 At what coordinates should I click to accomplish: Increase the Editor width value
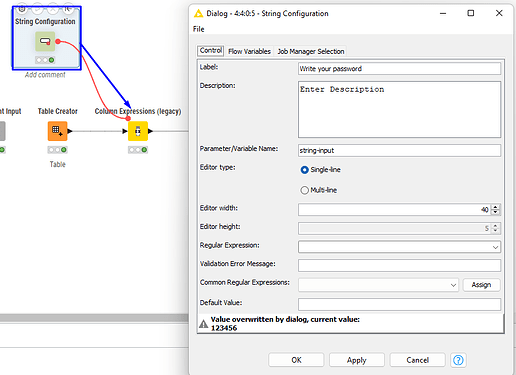coord(495,207)
